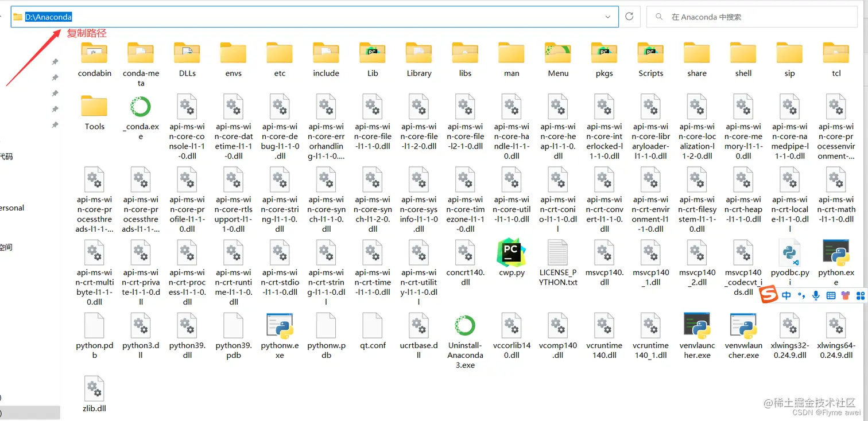Open the tcl folder
The width and height of the screenshot is (868, 421).
[x=836, y=60]
